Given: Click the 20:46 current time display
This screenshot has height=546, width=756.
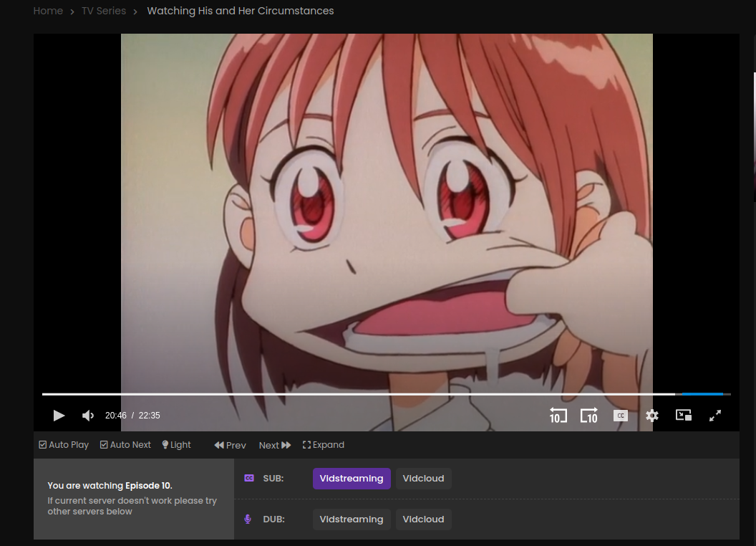Looking at the screenshot, I should coord(116,416).
